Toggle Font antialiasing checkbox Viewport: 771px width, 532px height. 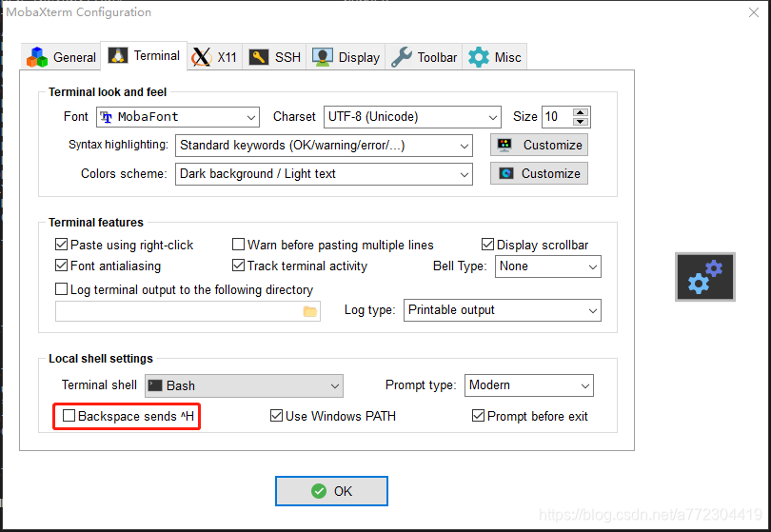pyautogui.click(x=62, y=266)
